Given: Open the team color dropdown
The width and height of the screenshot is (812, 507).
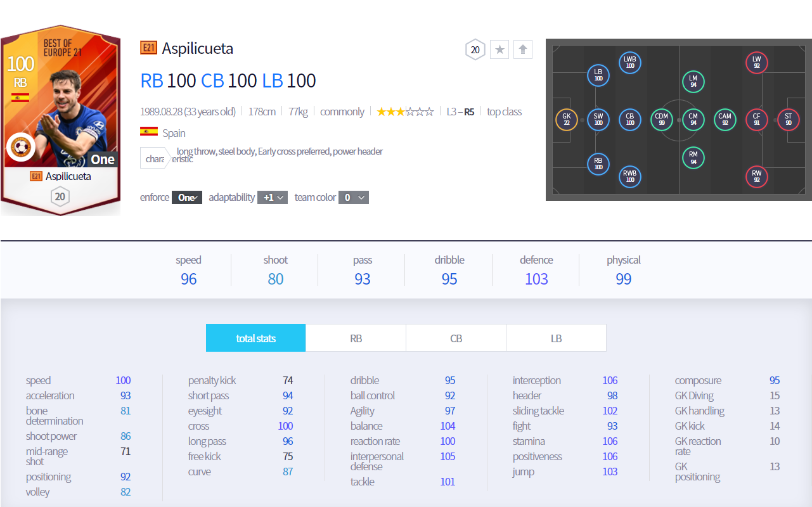Looking at the screenshot, I should click(353, 198).
